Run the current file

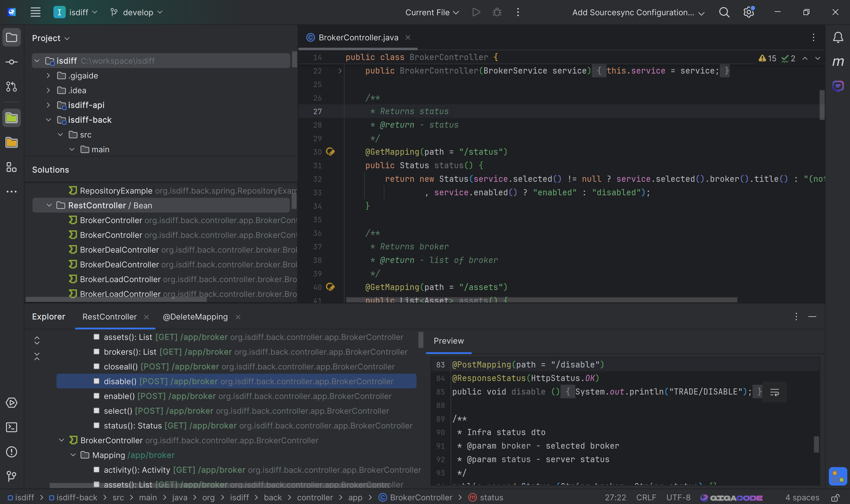pyautogui.click(x=476, y=13)
